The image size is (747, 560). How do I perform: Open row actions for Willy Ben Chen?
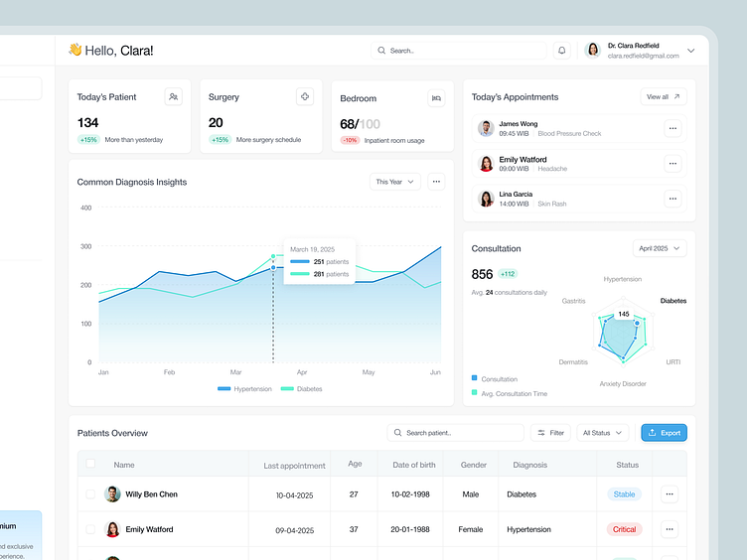point(670,493)
